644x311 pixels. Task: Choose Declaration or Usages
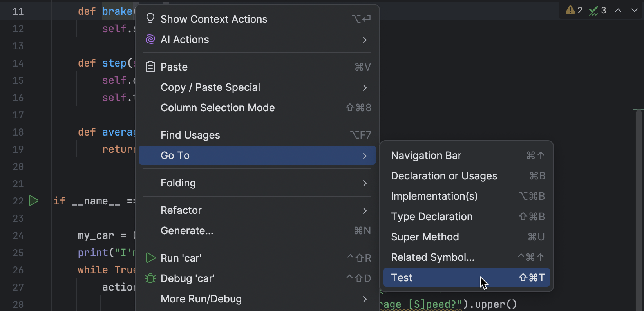pos(444,176)
